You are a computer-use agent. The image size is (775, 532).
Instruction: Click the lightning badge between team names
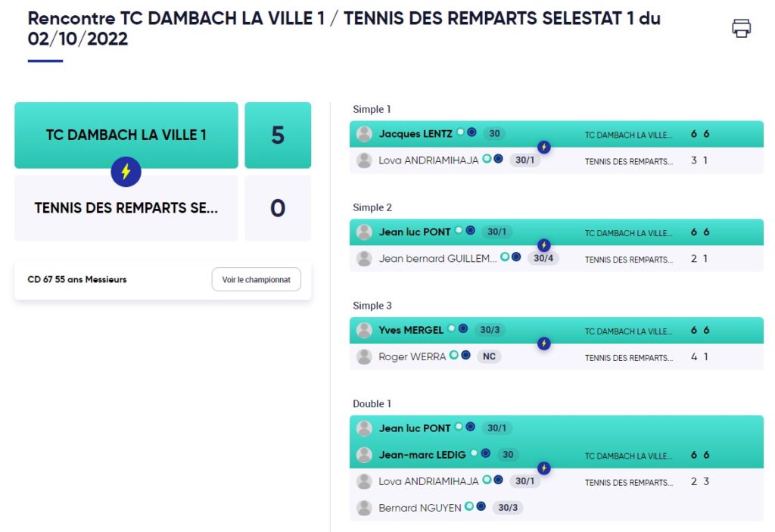pos(126,172)
